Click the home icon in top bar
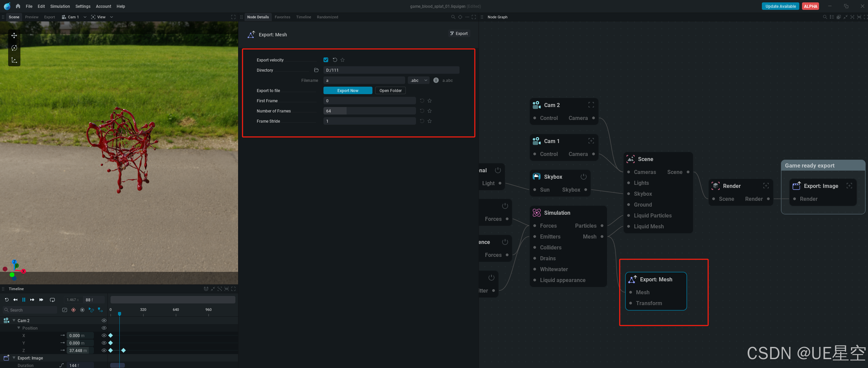The height and width of the screenshot is (368, 868). (x=18, y=6)
